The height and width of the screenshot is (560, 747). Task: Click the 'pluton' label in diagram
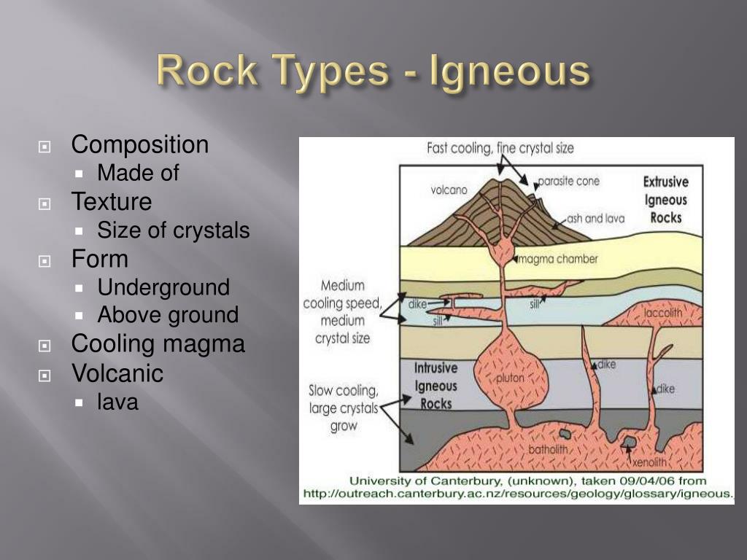[x=510, y=378]
